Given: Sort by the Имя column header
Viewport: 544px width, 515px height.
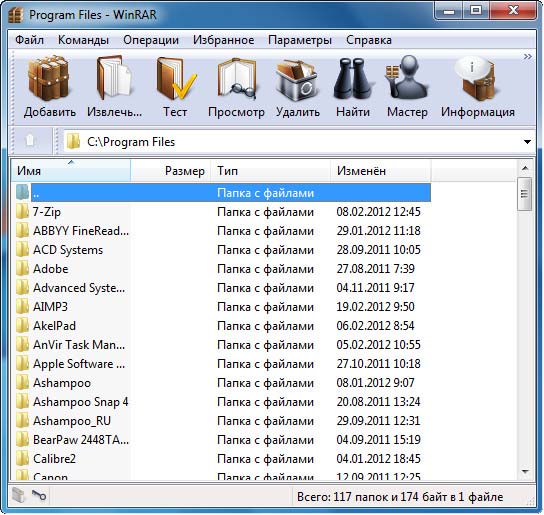Looking at the screenshot, I should tap(71, 170).
